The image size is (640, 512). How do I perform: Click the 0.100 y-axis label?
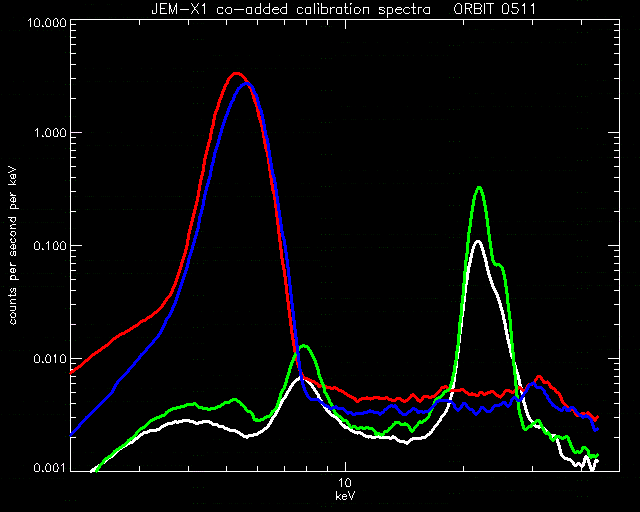[x=49, y=246]
